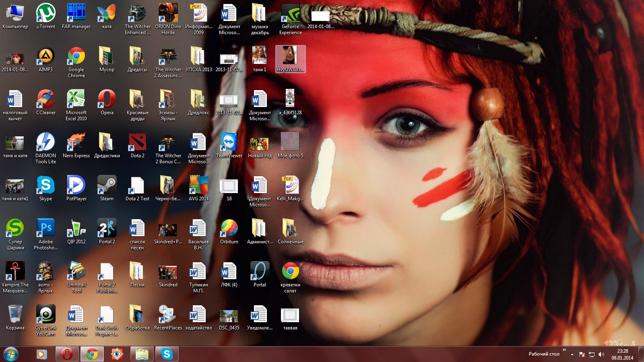Open Skype from the taskbar

[x=167, y=354]
